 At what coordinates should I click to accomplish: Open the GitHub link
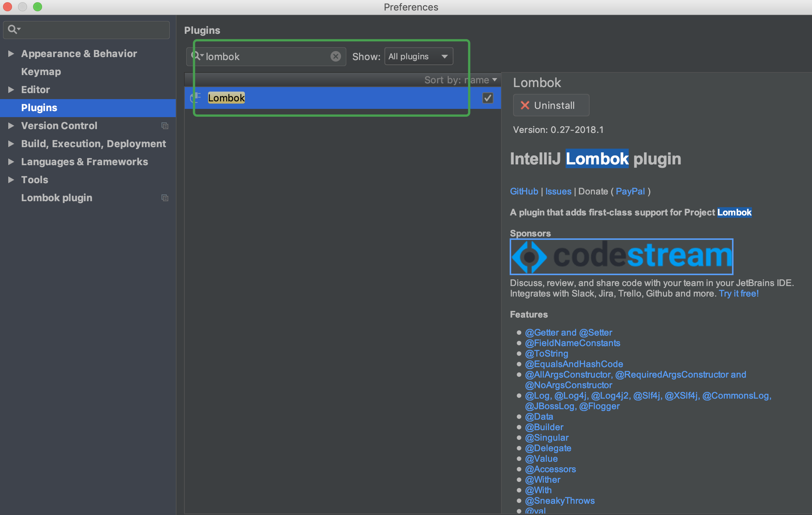pos(524,191)
